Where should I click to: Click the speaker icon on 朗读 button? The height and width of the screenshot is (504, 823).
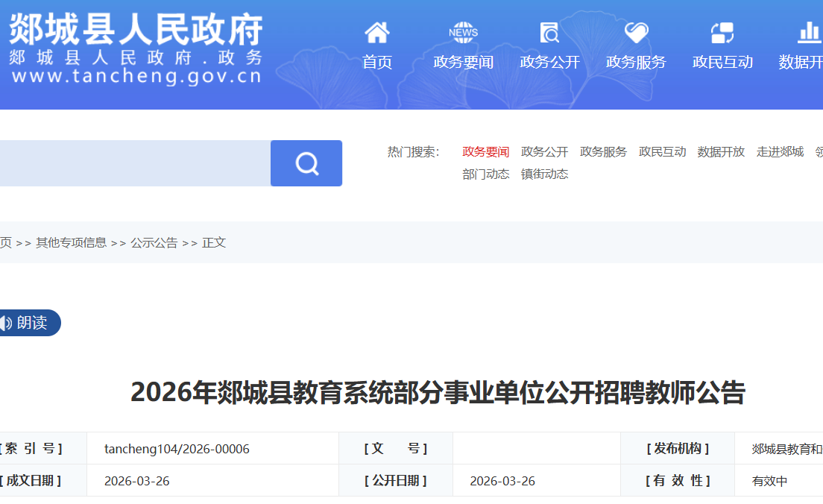tap(6, 323)
